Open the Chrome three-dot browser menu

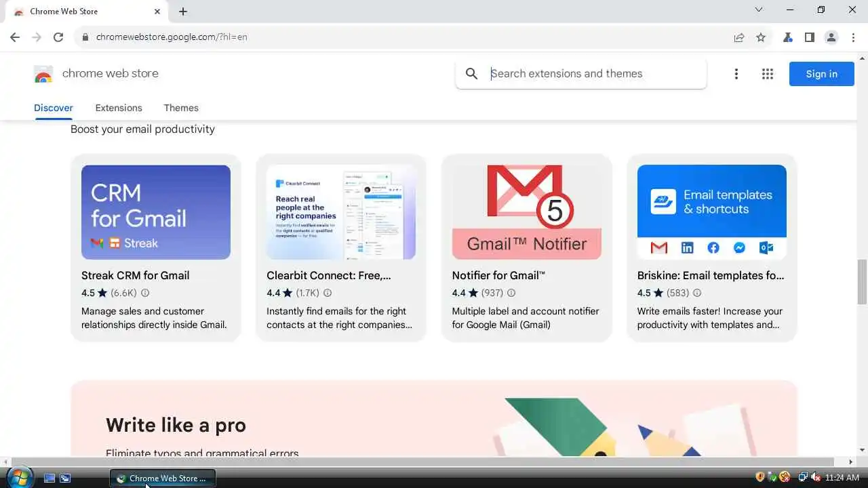pos(853,37)
